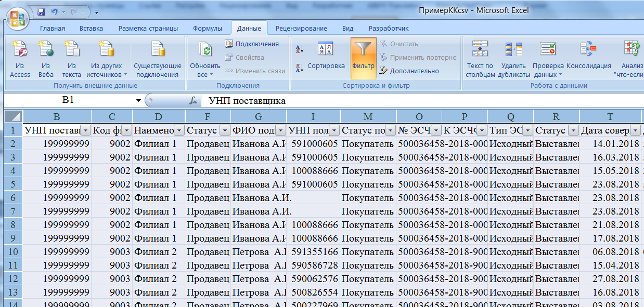This screenshot has height=307, width=644.
Task: Open the filter dropdown on Дата совершения column
Action: pyautogui.click(x=635, y=130)
